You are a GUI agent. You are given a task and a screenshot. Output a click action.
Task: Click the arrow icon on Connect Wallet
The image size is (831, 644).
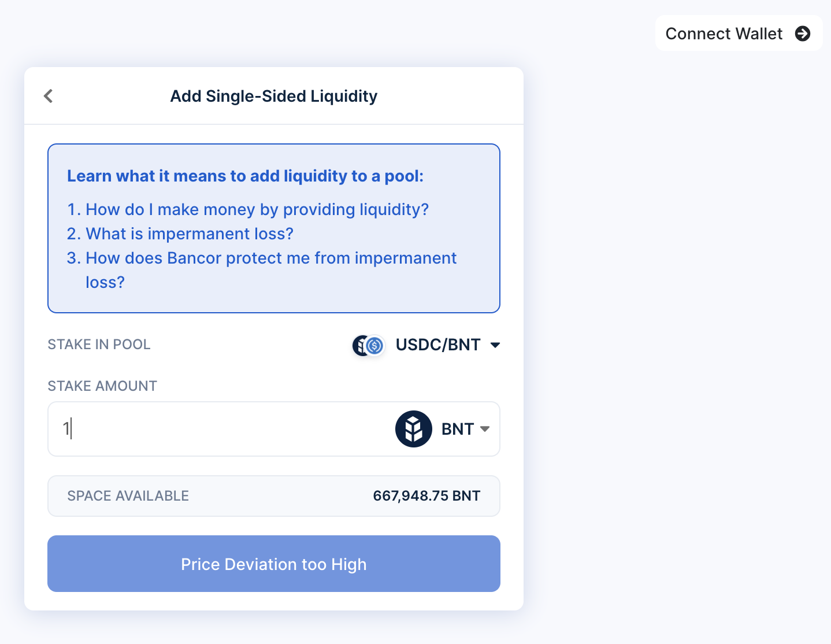[x=803, y=34]
